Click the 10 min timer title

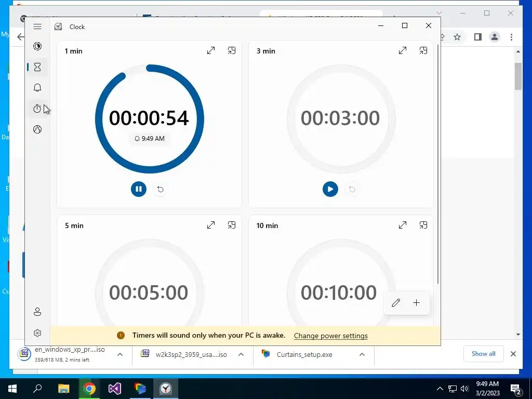(267, 225)
